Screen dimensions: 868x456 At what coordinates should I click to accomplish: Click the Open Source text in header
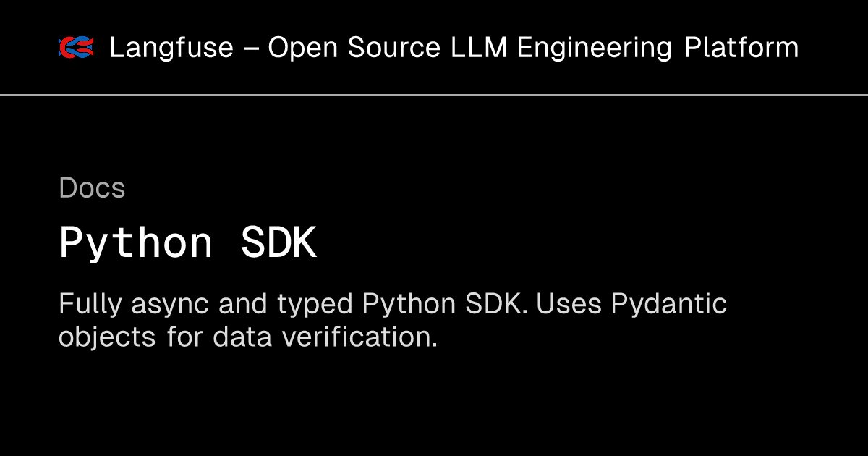pos(354,48)
